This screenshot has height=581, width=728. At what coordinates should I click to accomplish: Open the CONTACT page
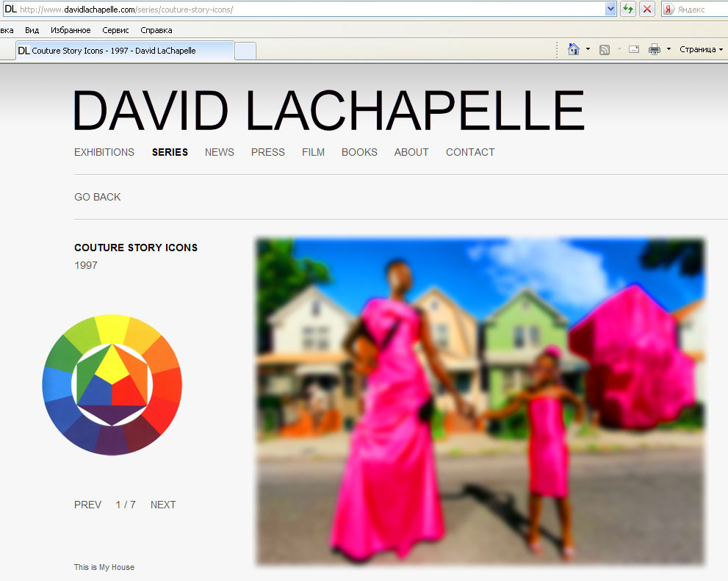pos(470,152)
